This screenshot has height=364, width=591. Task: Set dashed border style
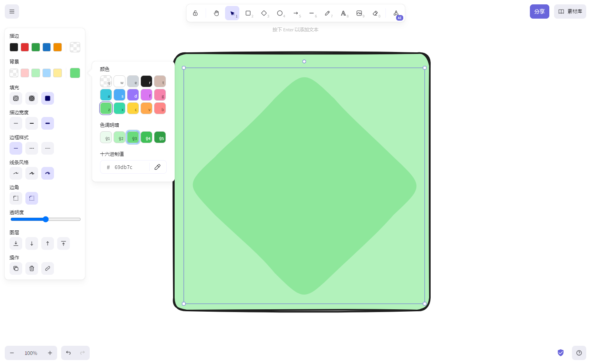point(32,148)
